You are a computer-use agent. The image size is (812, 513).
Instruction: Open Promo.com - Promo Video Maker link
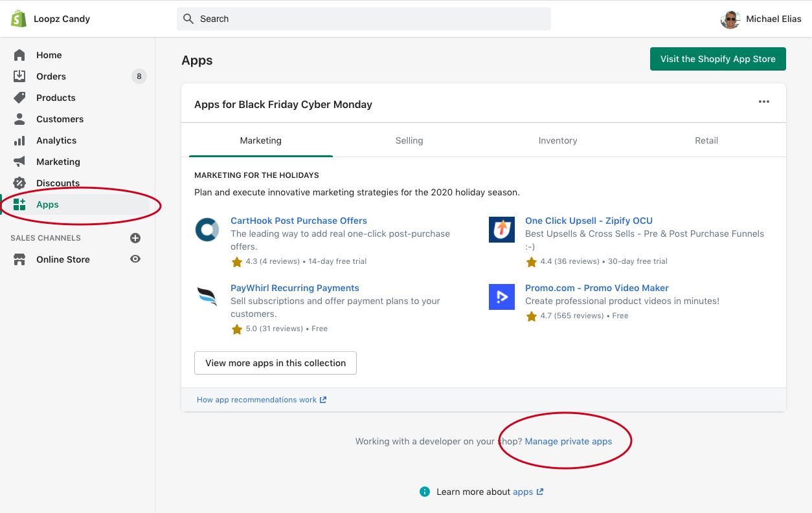point(597,288)
